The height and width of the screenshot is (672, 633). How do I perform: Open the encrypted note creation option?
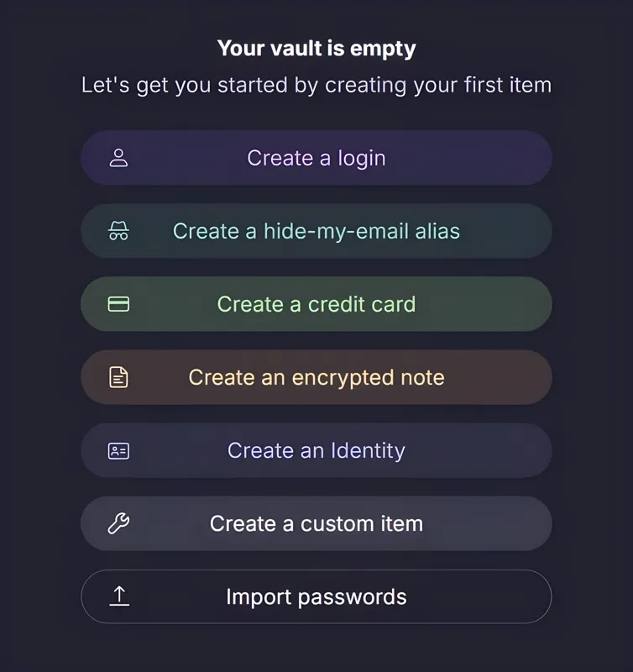tap(316, 377)
